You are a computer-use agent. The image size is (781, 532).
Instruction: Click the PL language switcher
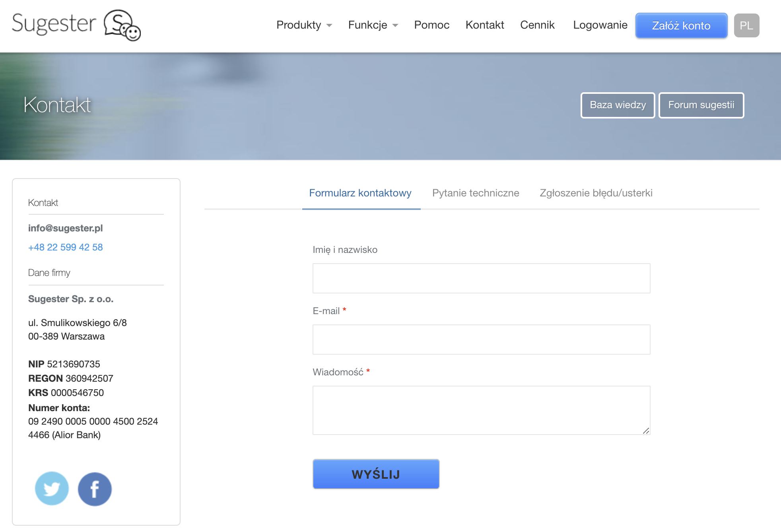[x=746, y=25]
